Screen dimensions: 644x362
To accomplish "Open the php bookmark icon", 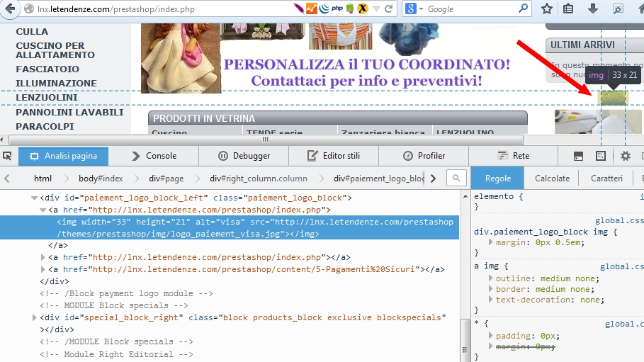I will point(337,9).
